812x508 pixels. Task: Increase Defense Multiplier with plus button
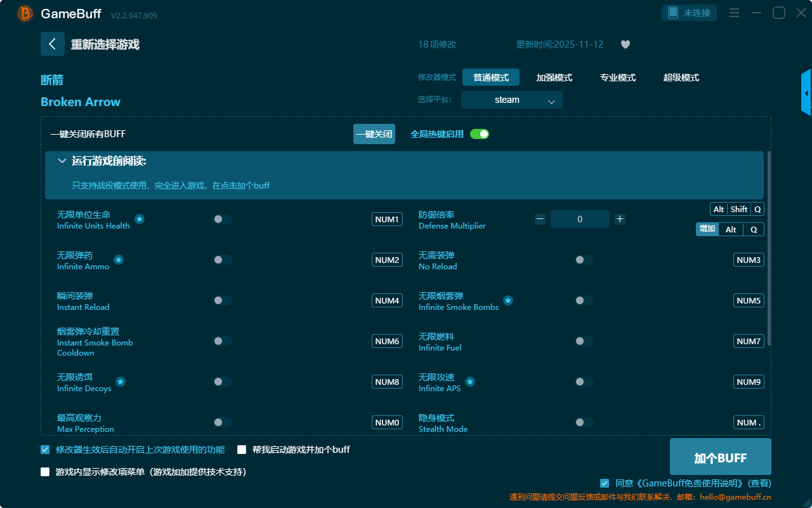(x=620, y=219)
